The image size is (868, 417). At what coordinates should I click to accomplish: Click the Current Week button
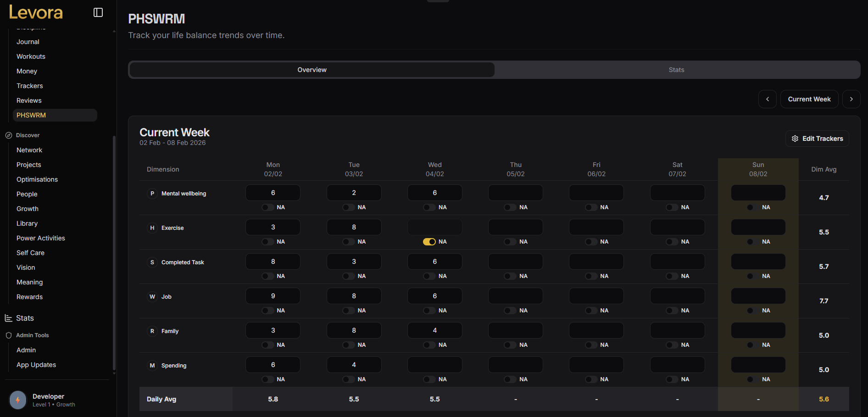(x=809, y=99)
